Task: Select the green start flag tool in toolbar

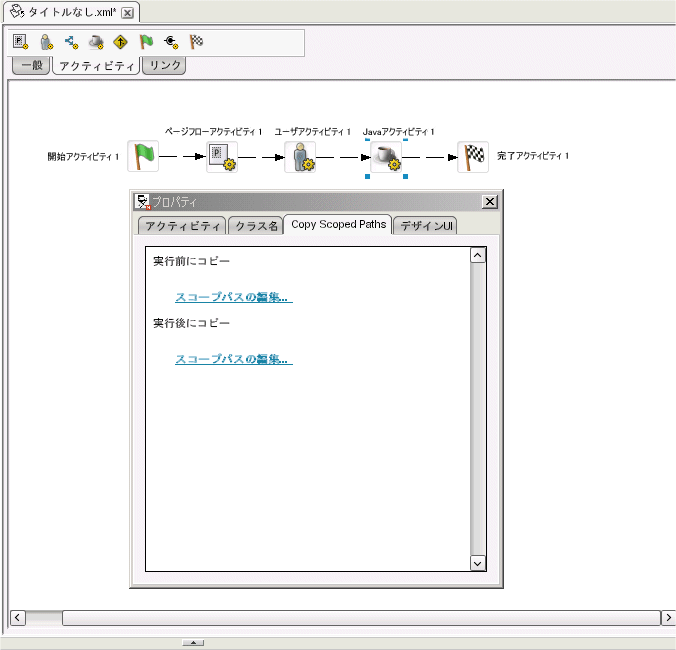Action: (x=146, y=42)
